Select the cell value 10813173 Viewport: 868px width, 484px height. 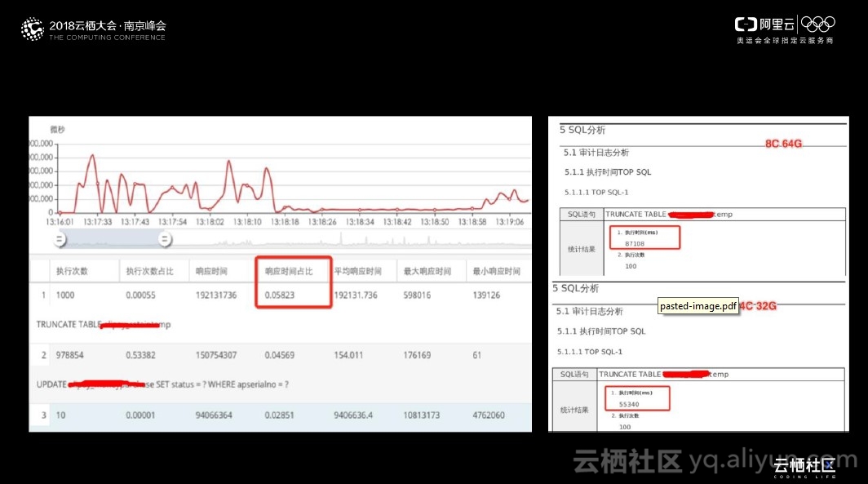click(x=421, y=415)
